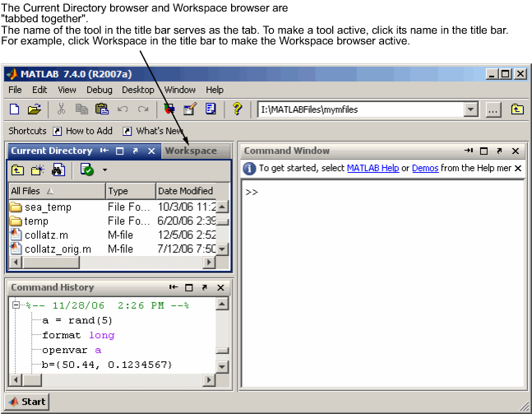Click the Help question mark icon
Screen dimensions: 532x414
(237, 109)
